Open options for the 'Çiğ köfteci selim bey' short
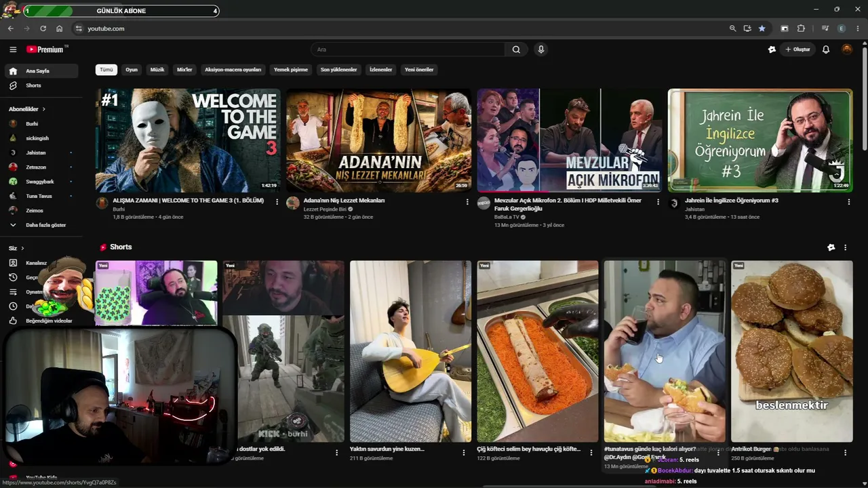This screenshot has height=488, width=868. point(591,452)
